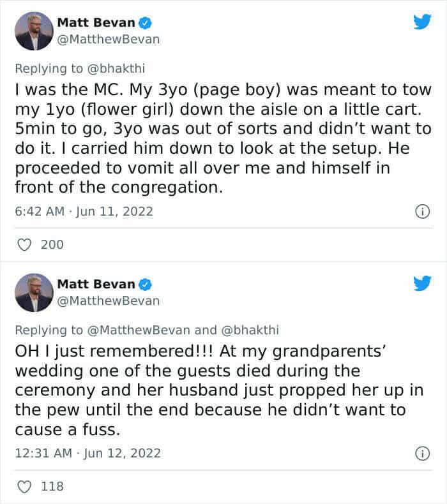Image resolution: width=447 pixels, height=504 pixels.
Task: Click verified badge on second Matt Bevan name
Action: (x=145, y=284)
